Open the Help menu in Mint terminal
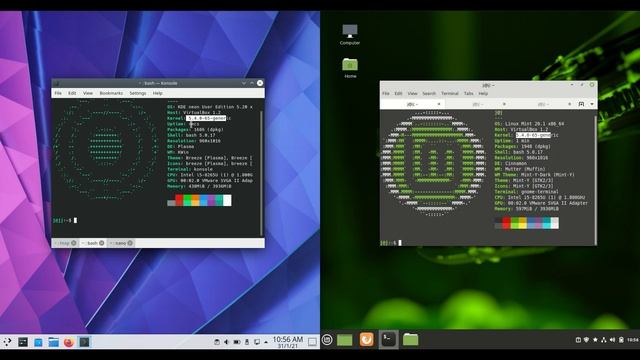The width and height of the screenshot is (640, 360). pyautogui.click(x=483, y=93)
